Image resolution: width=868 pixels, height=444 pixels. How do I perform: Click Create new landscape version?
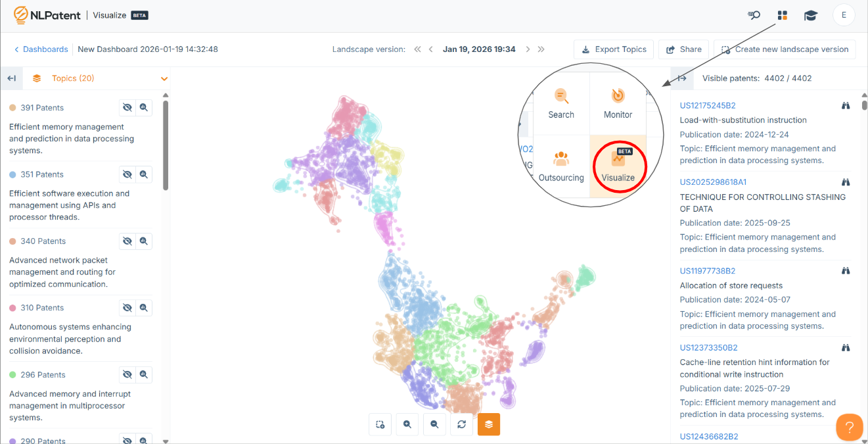(x=785, y=49)
